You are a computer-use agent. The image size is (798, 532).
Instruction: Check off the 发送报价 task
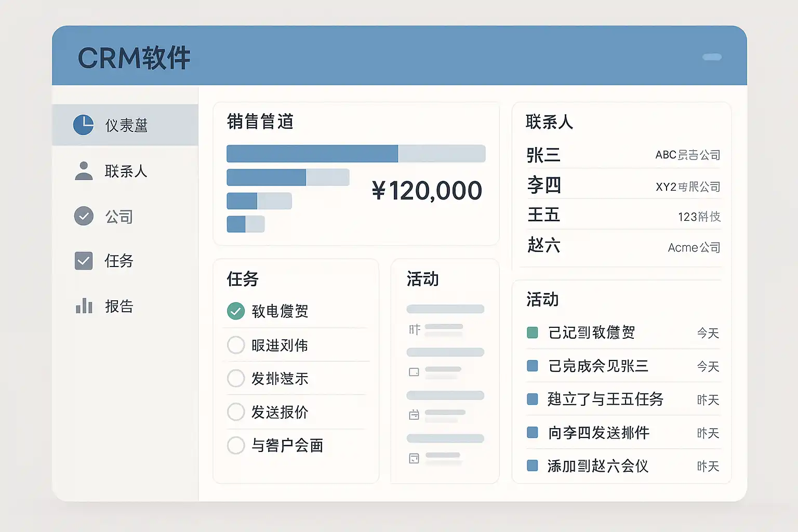tap(236, 412)
